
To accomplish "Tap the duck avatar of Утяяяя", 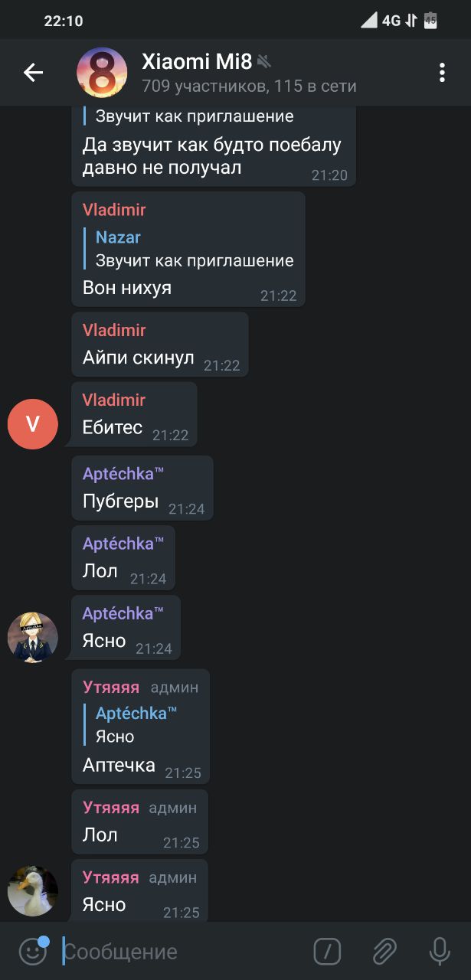I will [33, 890].
